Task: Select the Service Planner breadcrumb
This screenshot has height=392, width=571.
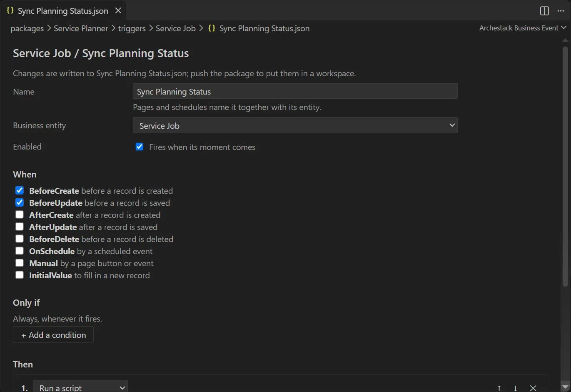Action: point(81,28)
